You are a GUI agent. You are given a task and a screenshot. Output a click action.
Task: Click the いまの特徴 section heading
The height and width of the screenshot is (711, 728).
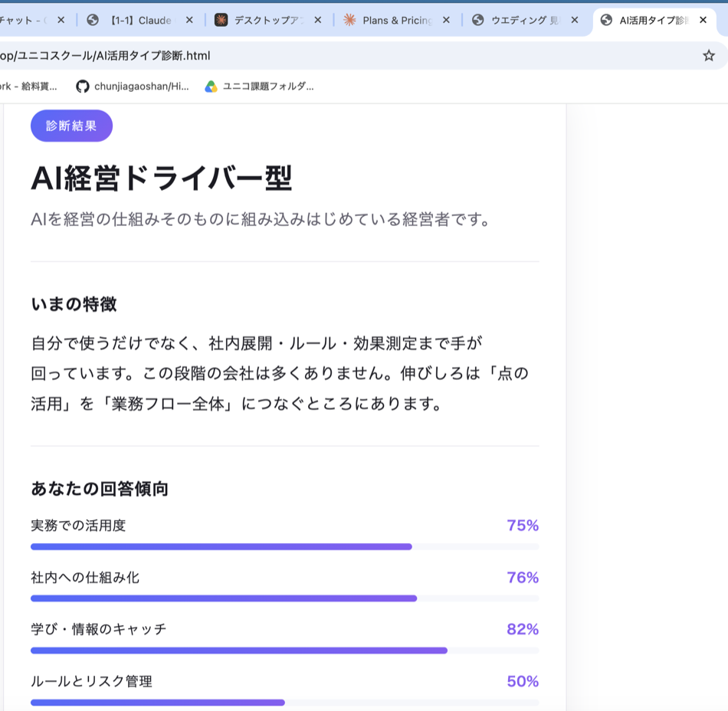(x=74, y=304)
